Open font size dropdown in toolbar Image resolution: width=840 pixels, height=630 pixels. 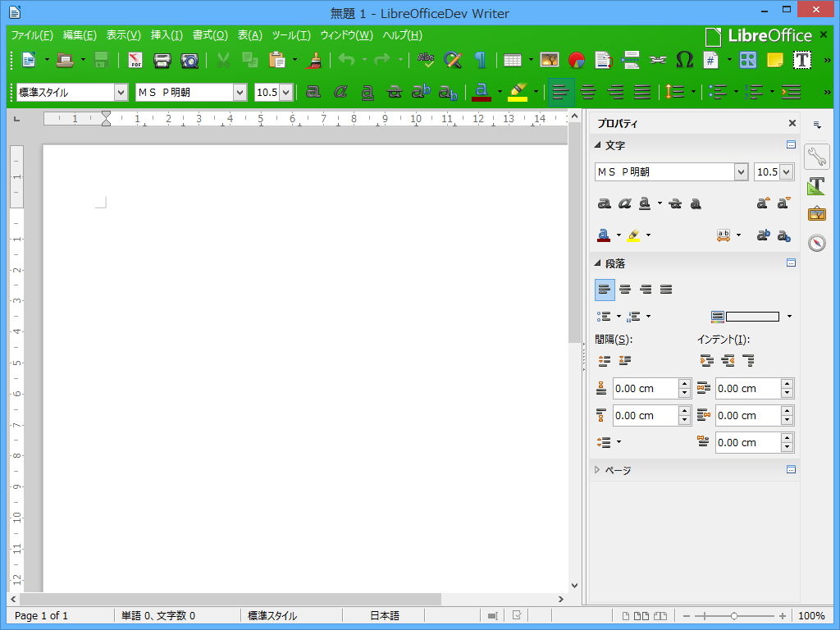286,92
